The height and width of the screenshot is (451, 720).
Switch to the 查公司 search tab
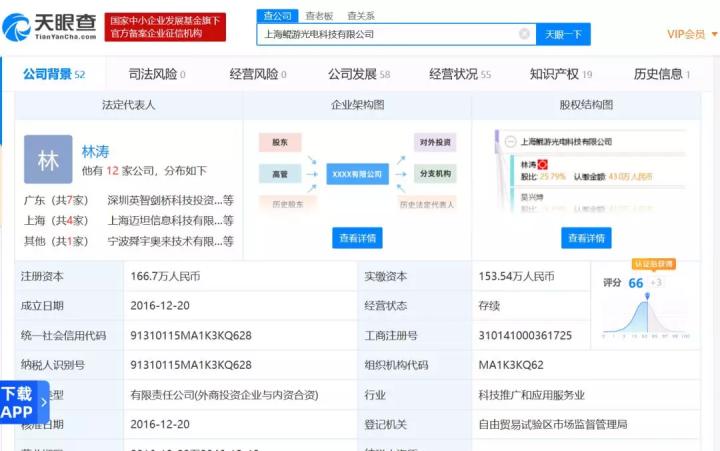pos(277,16)
